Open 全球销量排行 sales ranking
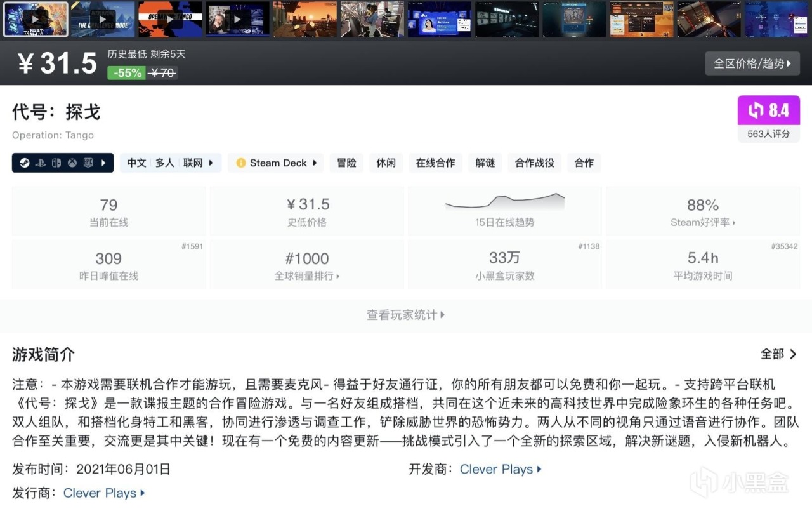The image size is (812, 511). pyautogui.click(x=306, y=276)
